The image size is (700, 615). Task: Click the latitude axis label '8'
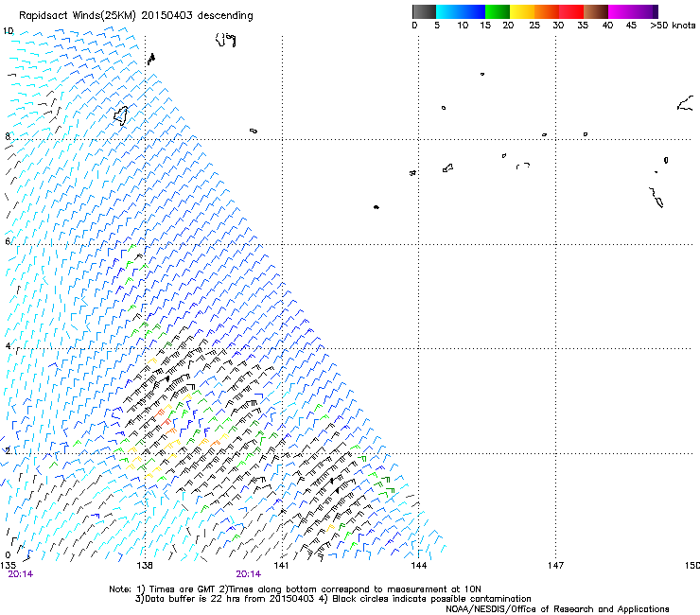pyautogui.click(x=8, y=136)
